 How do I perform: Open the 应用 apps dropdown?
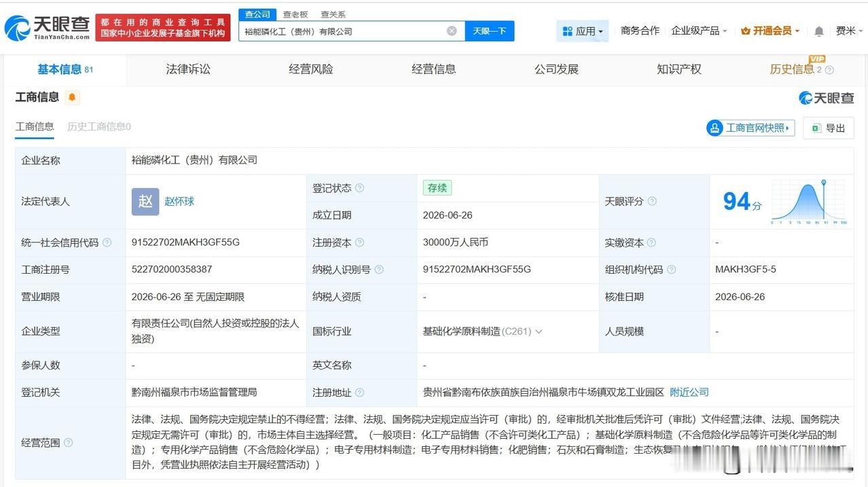tap(583, 31)
